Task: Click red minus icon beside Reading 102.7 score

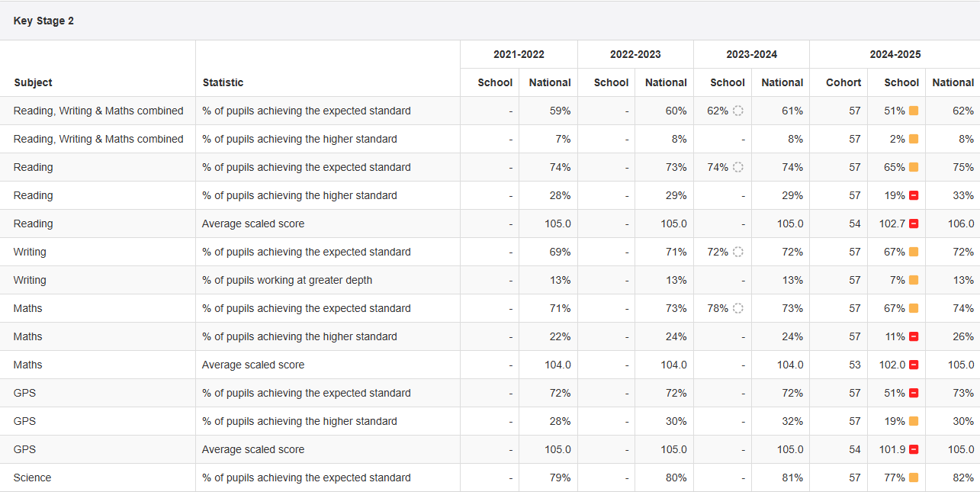Action: (x=914, y=223)
